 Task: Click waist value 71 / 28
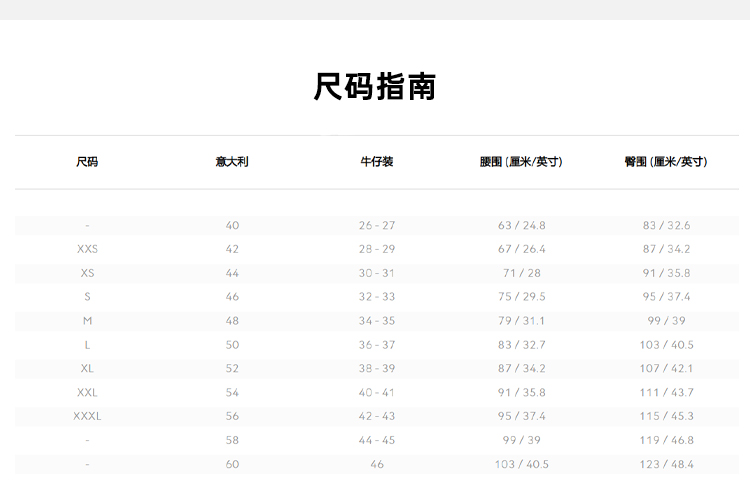521,273
